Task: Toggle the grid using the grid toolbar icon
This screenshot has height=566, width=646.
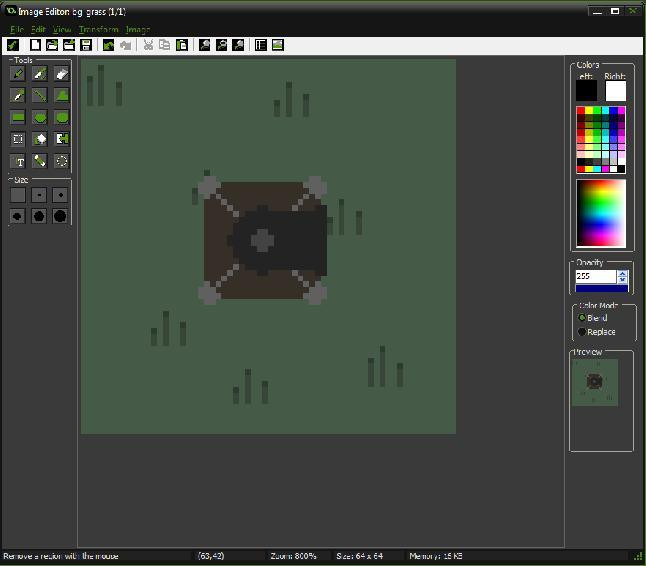Action: 261,45
